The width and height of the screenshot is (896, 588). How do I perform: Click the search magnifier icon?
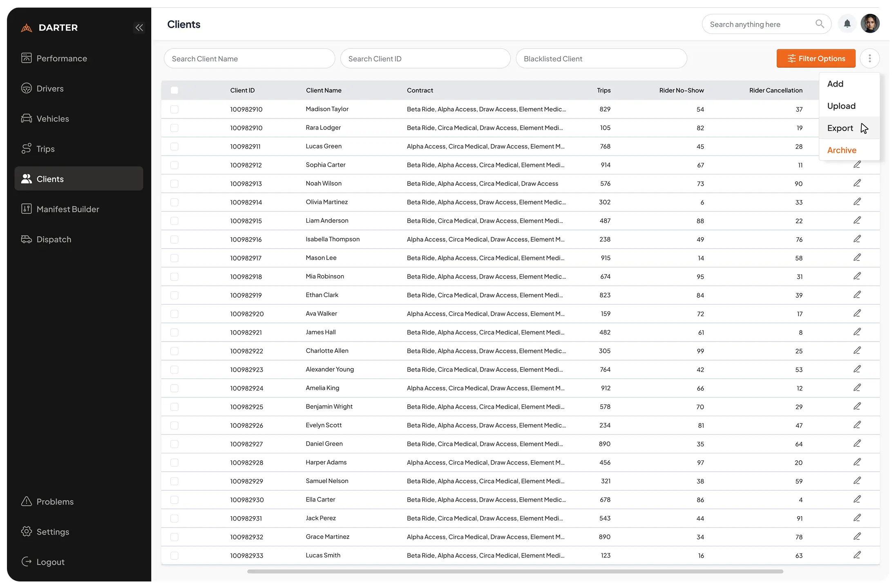click(x=819, y=24)
